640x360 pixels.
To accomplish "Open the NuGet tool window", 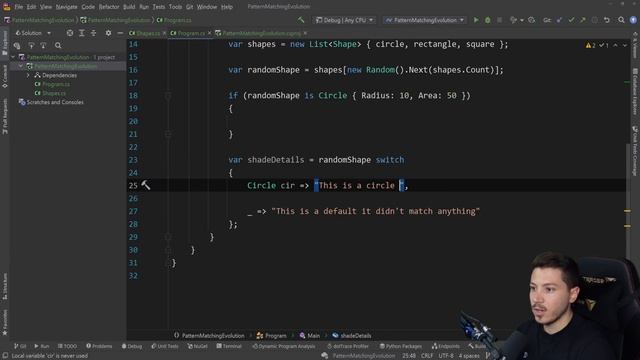I will tap(198, 346).
